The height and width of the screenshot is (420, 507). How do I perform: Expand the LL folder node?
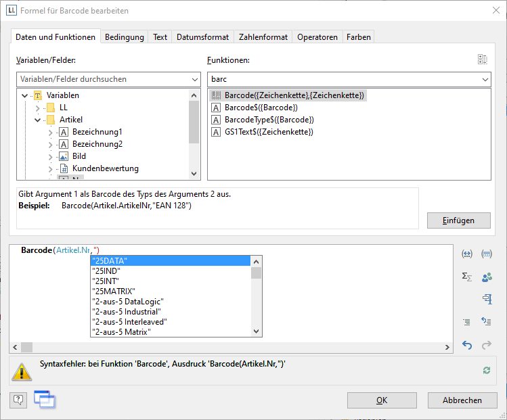(x=37, y=108)
